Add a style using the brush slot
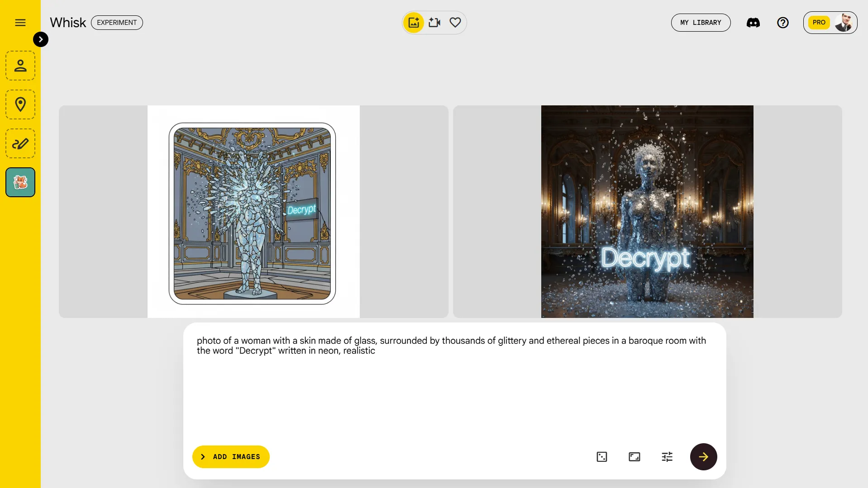 (x=20, y=143)
